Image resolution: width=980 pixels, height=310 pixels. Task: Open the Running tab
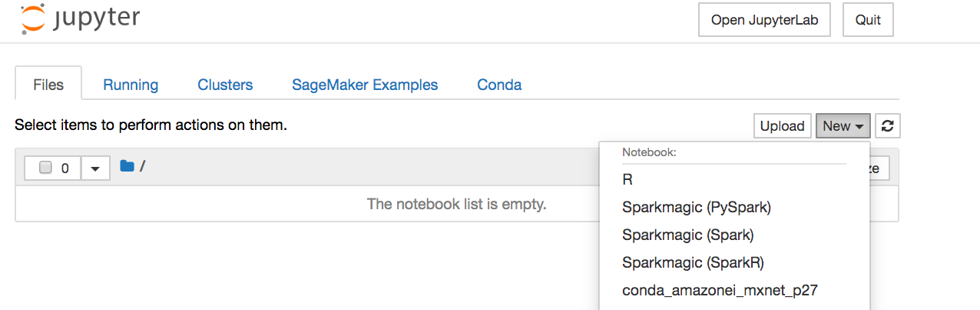(x=131, y=85)
